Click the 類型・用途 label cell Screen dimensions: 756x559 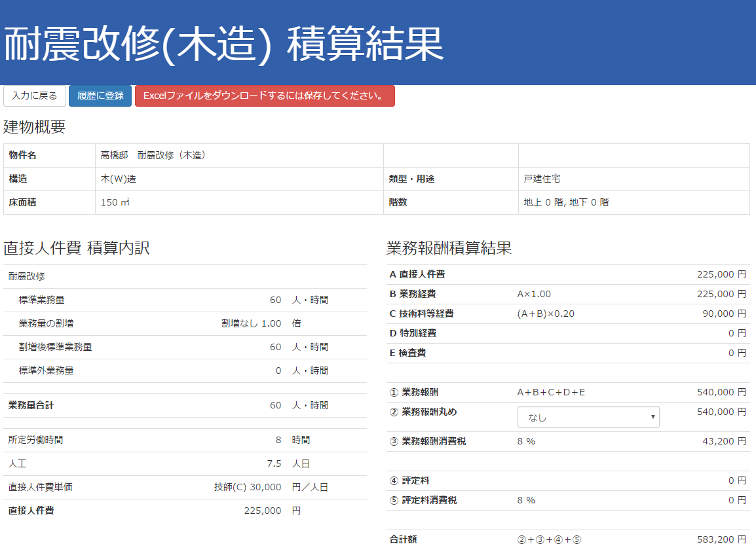[x=451, y=179]
